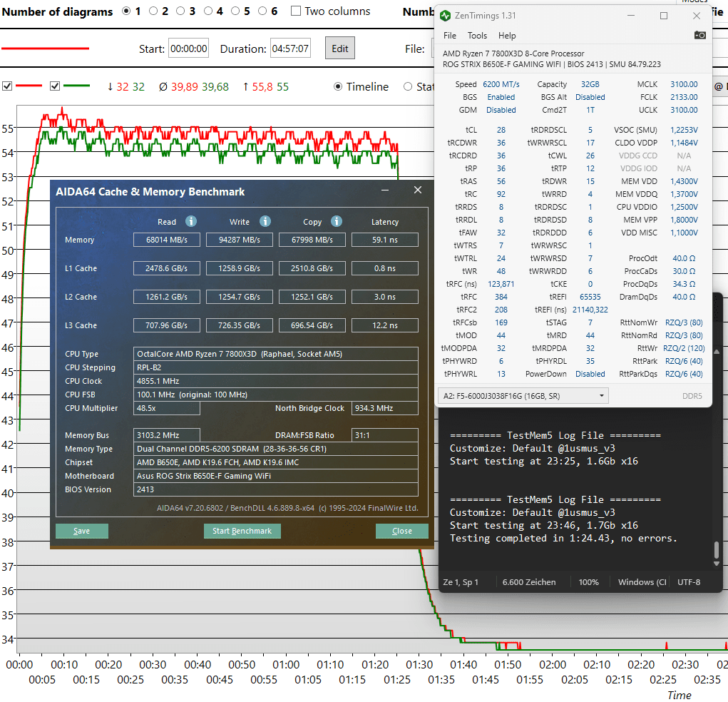This screenshot has width=728, height=702.
Task: Click the ZenTimings Speed 6200 MT/s value
Action: click(x=501, y=84)
